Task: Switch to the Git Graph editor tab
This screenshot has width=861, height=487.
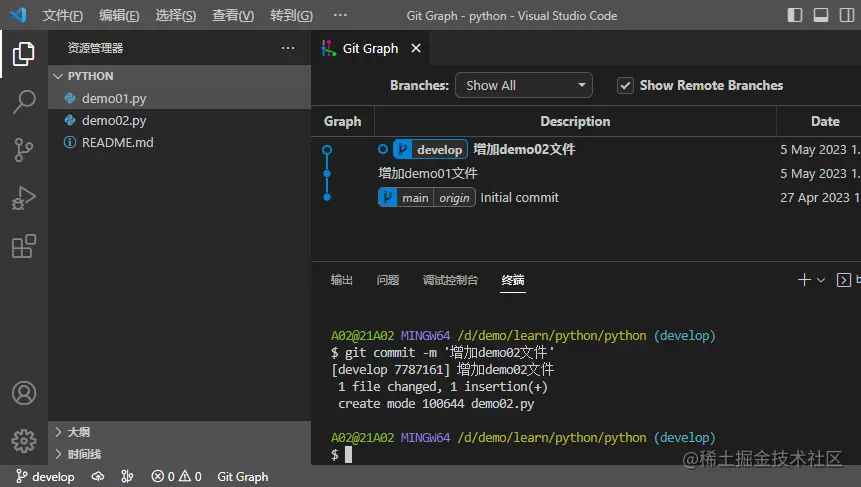Action: pyautogui.click(x=371, y=48)
